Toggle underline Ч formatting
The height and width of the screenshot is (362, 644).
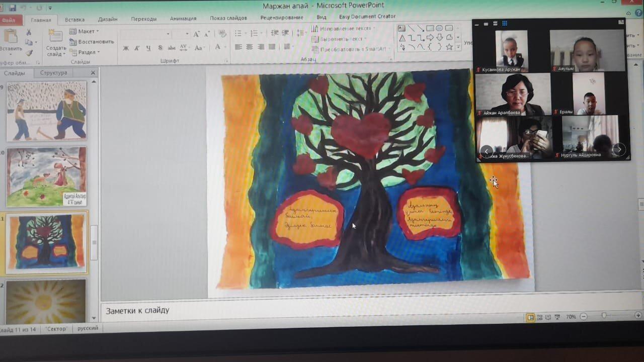[148, 48]
